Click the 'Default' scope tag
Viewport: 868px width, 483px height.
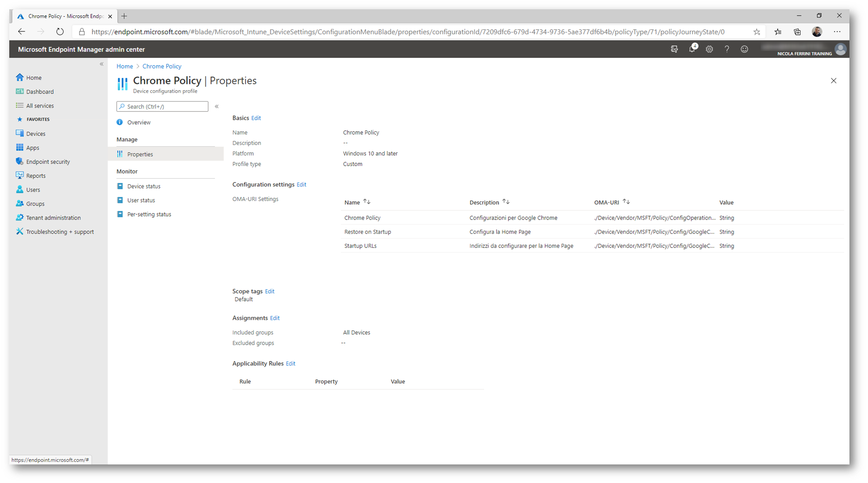[243, 300]
